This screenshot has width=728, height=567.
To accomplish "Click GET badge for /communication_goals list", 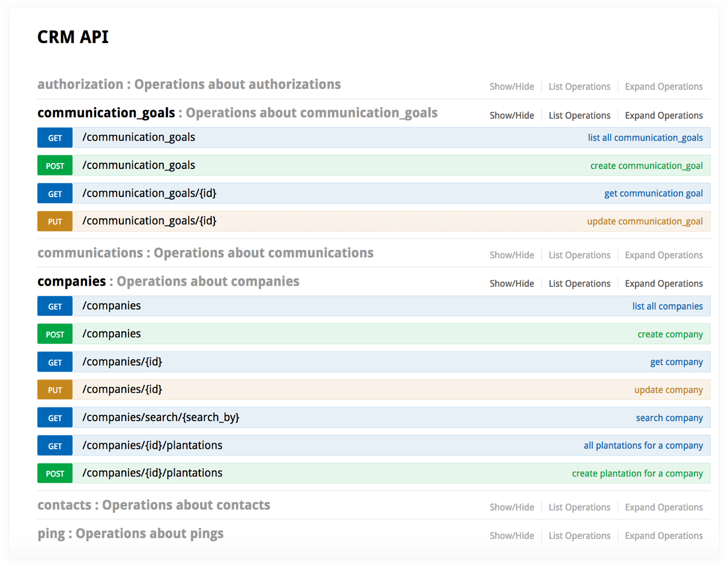I will [55, 138].
